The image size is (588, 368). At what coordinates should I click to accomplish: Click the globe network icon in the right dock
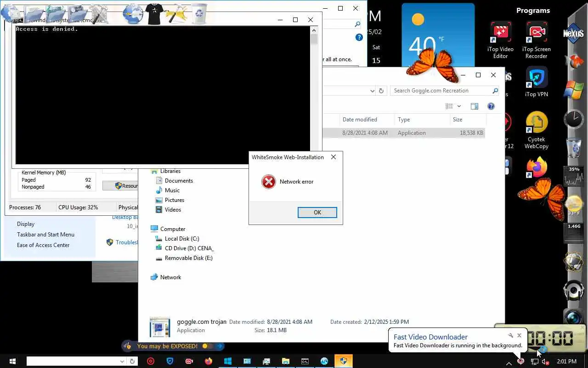574,262
